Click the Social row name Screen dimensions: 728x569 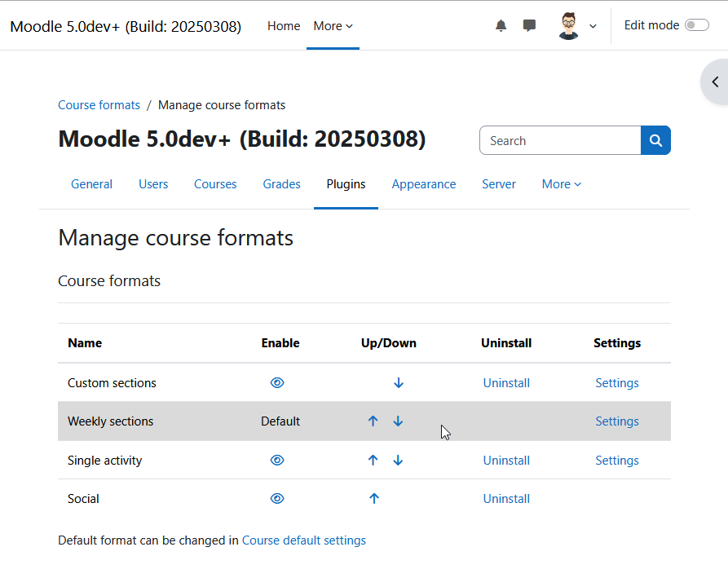click(83, 498)
